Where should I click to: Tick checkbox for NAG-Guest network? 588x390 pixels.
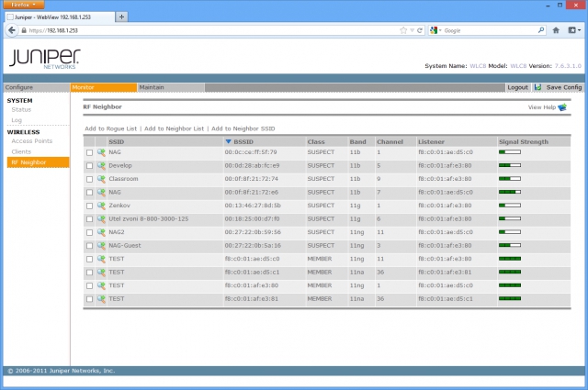89,246
